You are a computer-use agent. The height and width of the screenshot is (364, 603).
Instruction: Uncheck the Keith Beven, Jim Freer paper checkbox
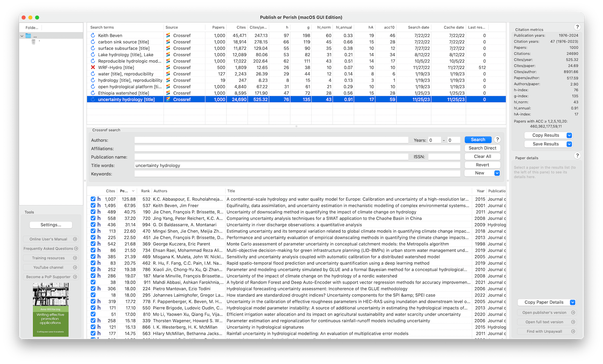(x=93, y=205)
